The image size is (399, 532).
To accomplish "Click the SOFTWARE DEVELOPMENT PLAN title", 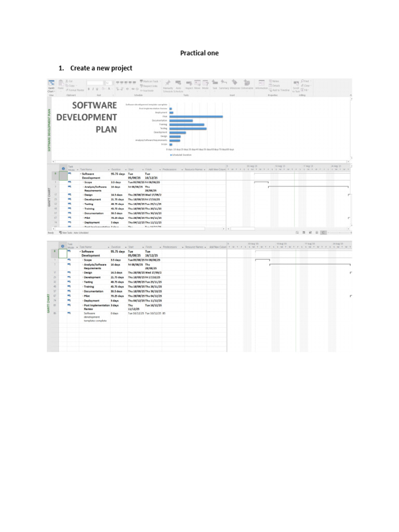I will coord(87,117).
